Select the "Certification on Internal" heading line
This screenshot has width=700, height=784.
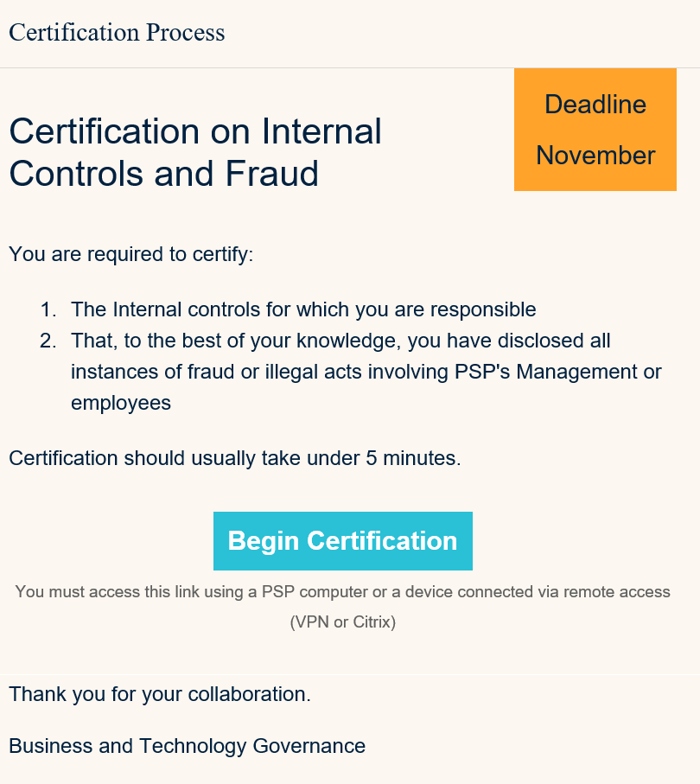pyautogui.click(x=195, y=132)
